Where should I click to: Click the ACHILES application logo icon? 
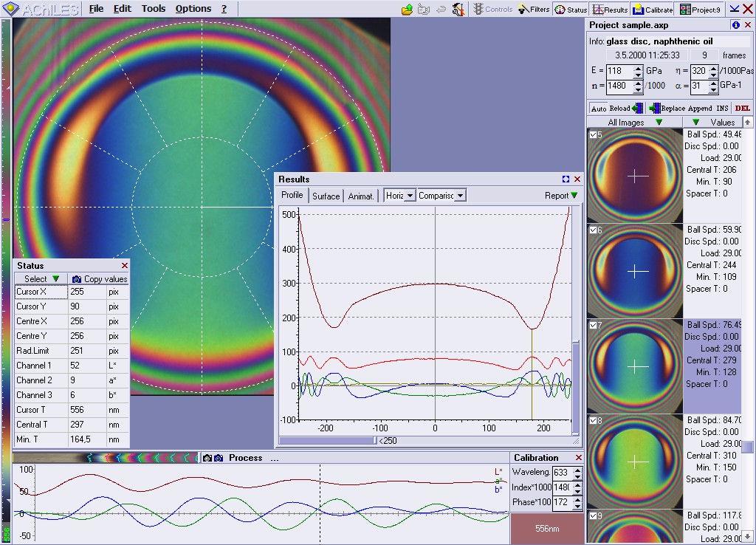pyautogui.click(x=10, y=9)
